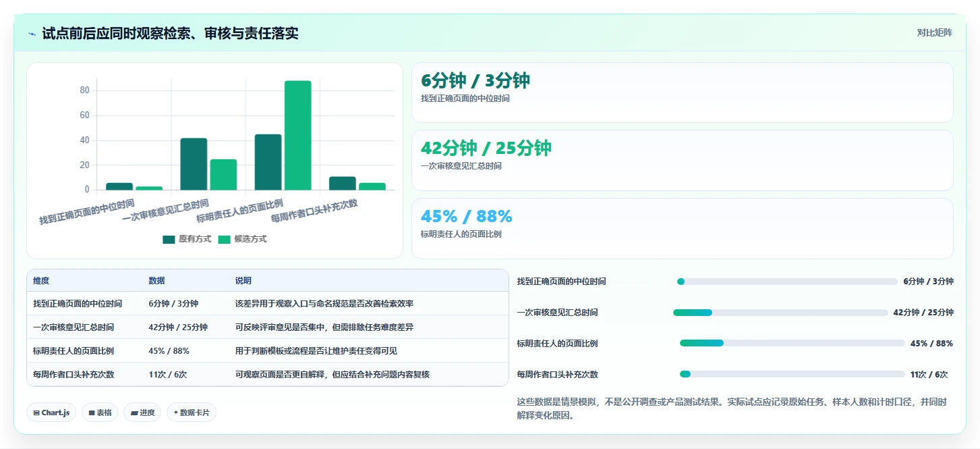Click the y-axis label 20
The width and height of the screenshot is (980, 449).
(84, 165)
